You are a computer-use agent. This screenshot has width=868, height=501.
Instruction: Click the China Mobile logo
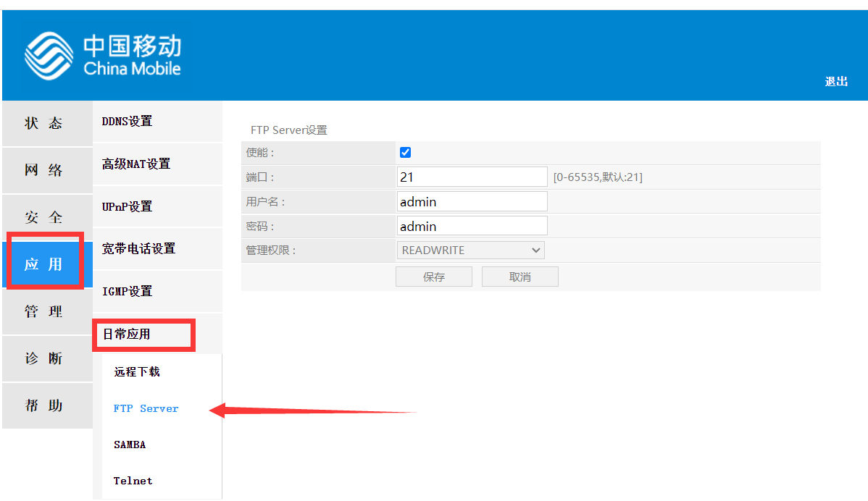pyautogui.click(x=103, y=56)
